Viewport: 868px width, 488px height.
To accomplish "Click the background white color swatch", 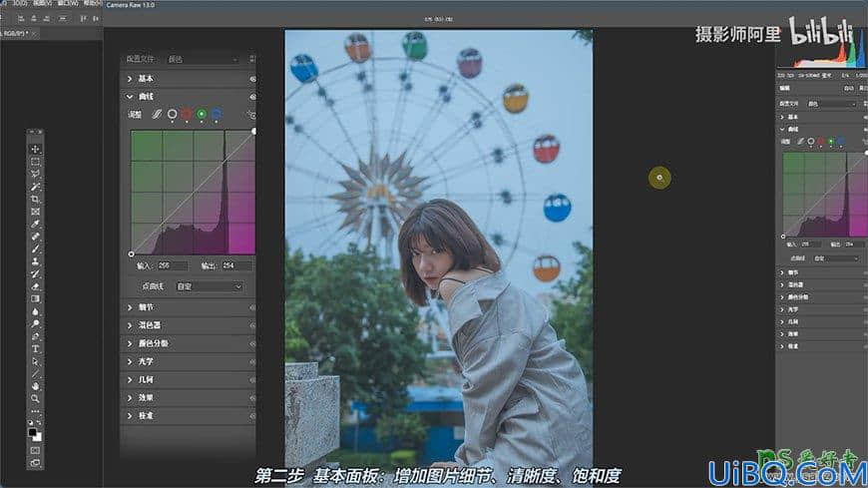I will click(x=38, y=437).
